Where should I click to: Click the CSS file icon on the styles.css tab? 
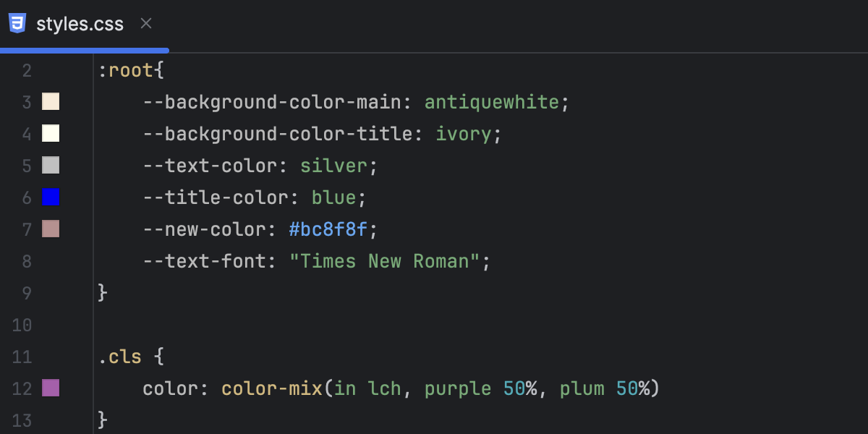tap(17, 22)
